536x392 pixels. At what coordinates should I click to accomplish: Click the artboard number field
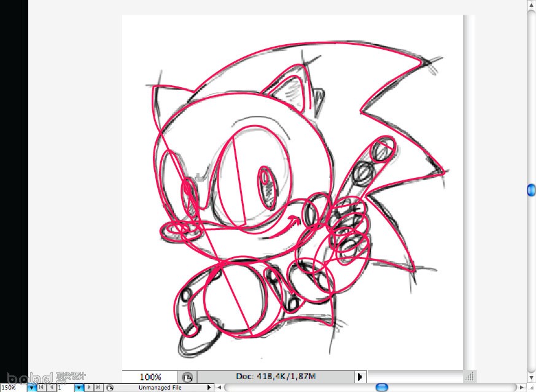click(65, 388)
